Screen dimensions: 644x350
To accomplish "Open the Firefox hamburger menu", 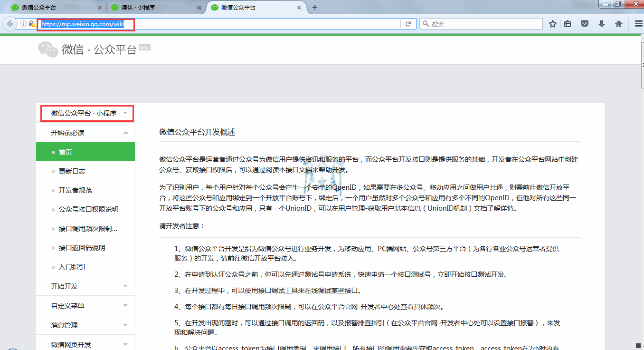I will [638, 24].
